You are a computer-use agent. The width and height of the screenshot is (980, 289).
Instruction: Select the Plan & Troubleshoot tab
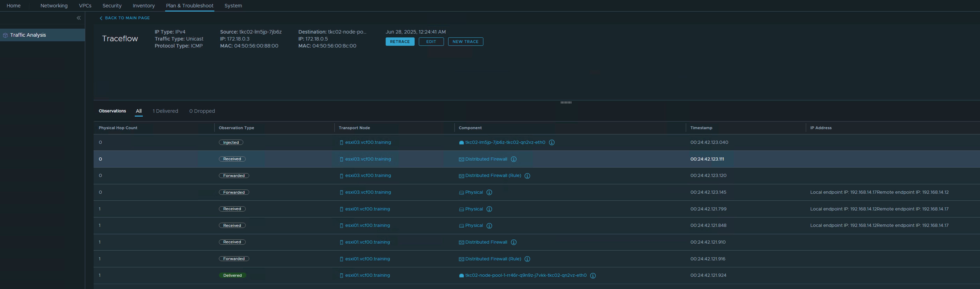[190, 6]
